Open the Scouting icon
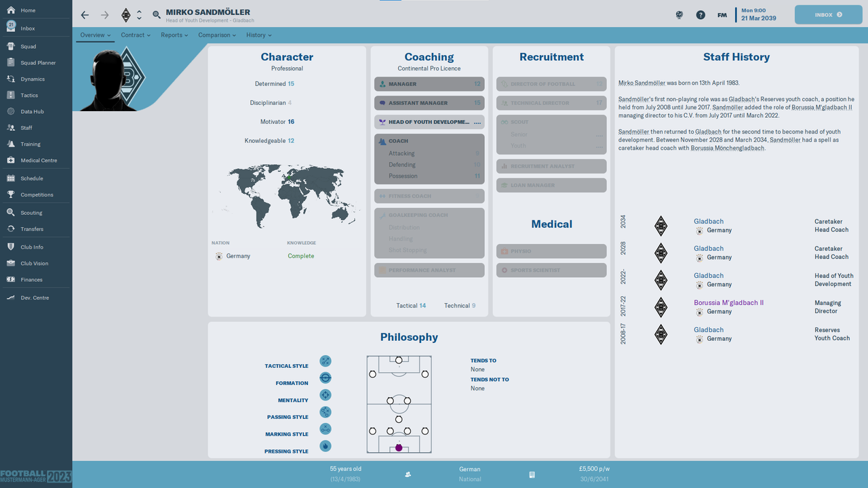The width and height of the screenshot is (868, 488). pos(11,213)
